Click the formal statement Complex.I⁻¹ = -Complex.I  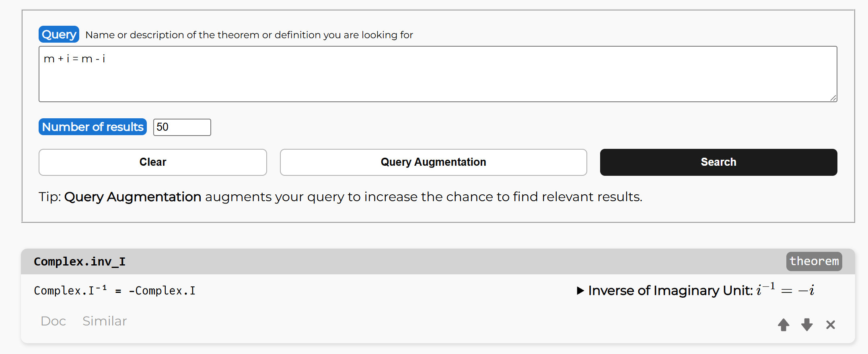(115, 290)
